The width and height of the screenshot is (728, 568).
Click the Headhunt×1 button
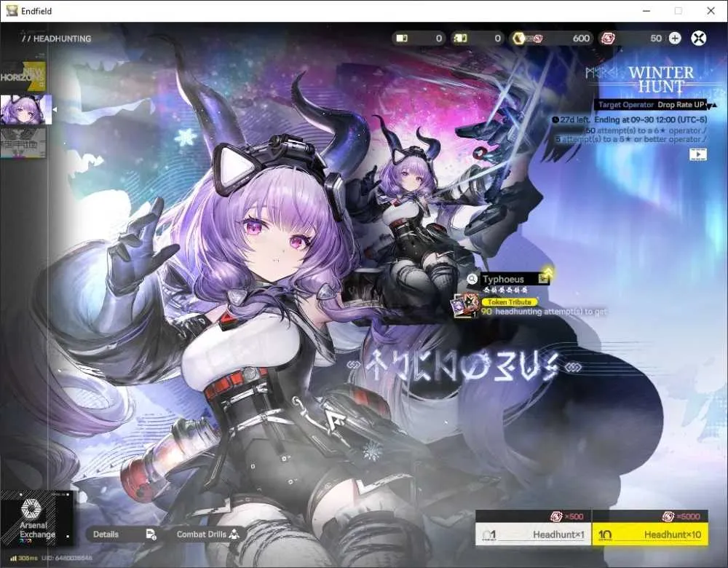point(534,534)
